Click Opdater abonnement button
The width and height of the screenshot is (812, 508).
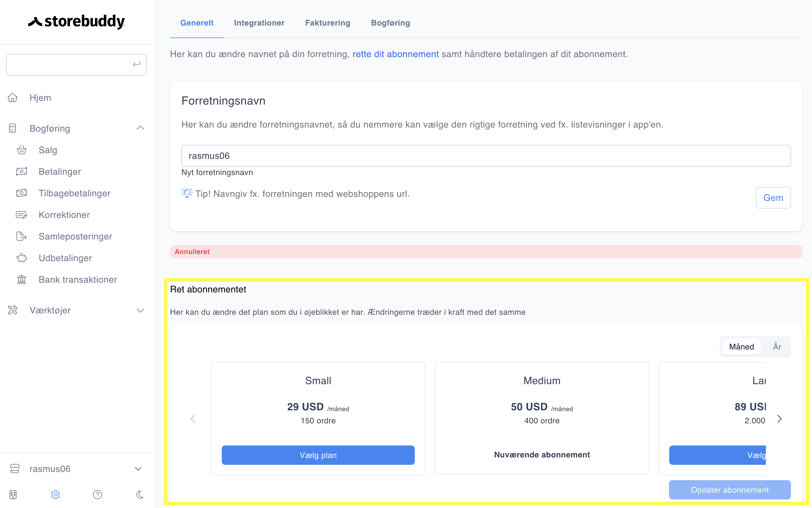(730, 490)
